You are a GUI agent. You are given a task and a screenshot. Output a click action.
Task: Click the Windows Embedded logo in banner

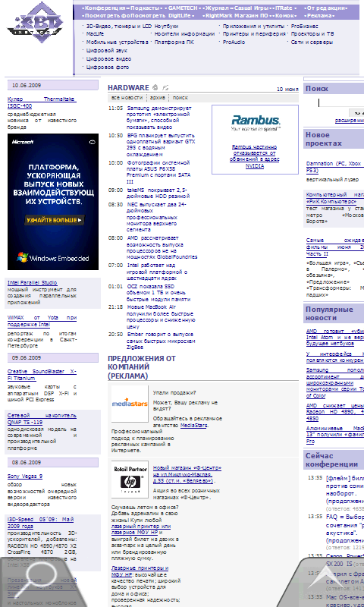point(53,257)
